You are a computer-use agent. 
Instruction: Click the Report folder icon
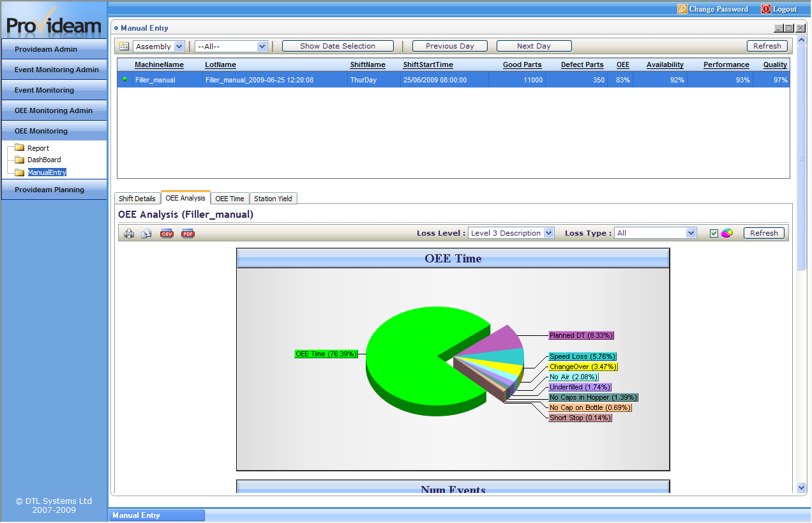point(19,148)
